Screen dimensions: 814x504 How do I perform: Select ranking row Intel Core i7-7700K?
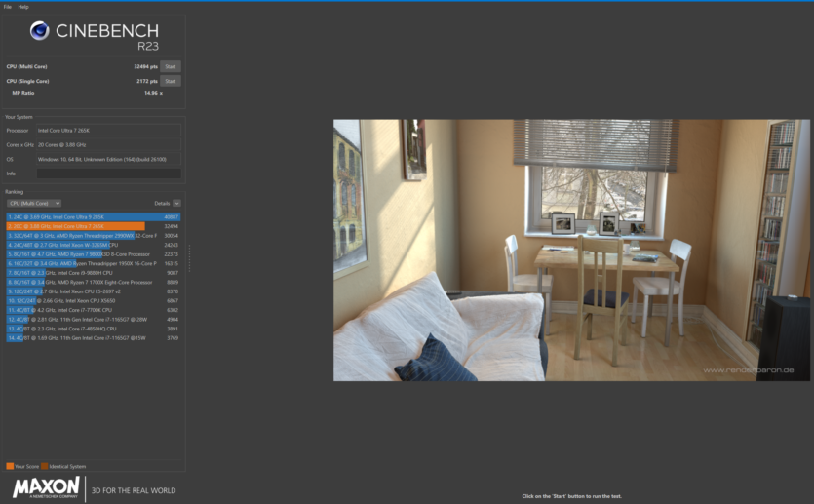[93, 310]
